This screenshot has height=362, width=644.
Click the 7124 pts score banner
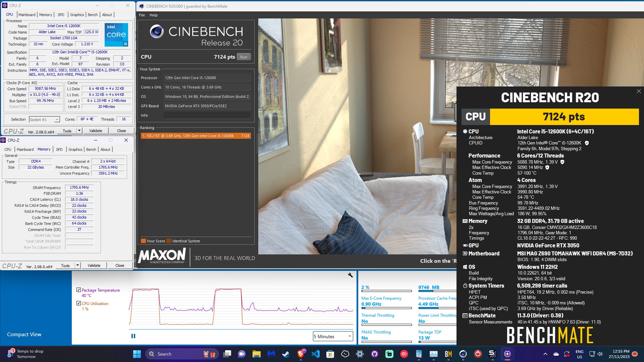click(x=564, y=117)
